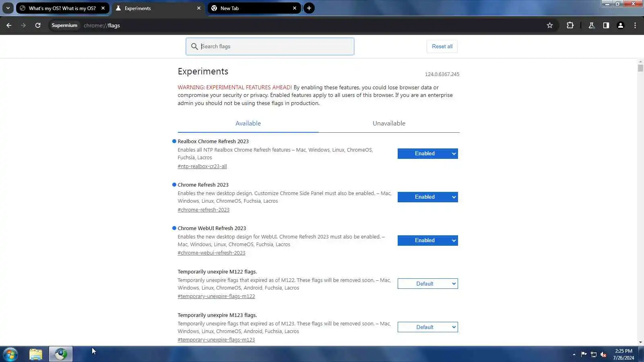This screenshot has height=362, width=644.
Task: Open Realbox Chrome Refresh 2023 state dropdown
Action: pos(427,154)
